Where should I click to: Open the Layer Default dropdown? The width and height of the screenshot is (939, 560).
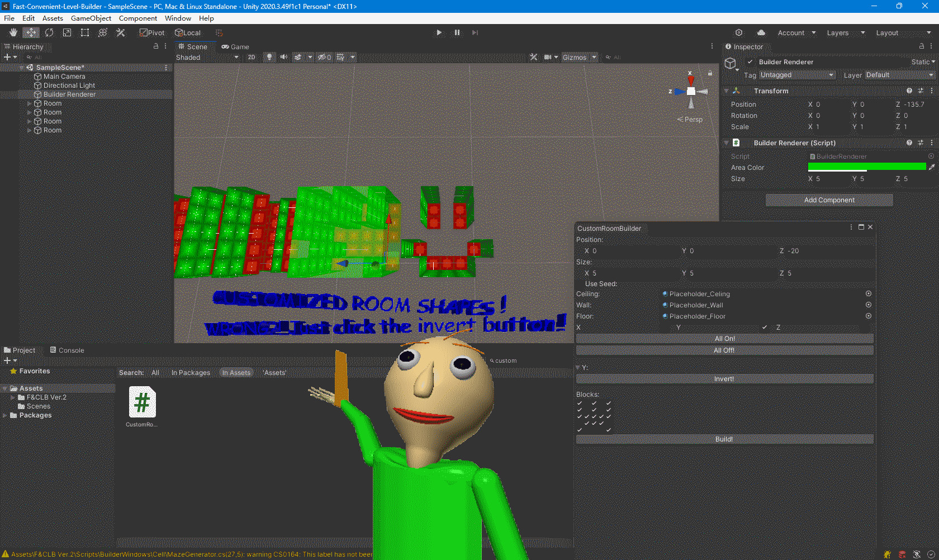(x=899, y=75)
